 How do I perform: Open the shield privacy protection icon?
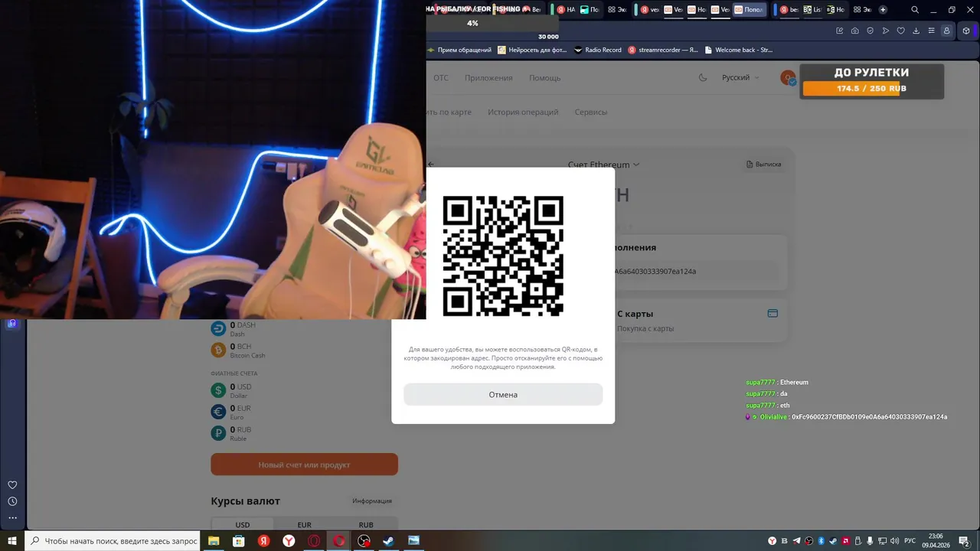[x=871, y=31]
